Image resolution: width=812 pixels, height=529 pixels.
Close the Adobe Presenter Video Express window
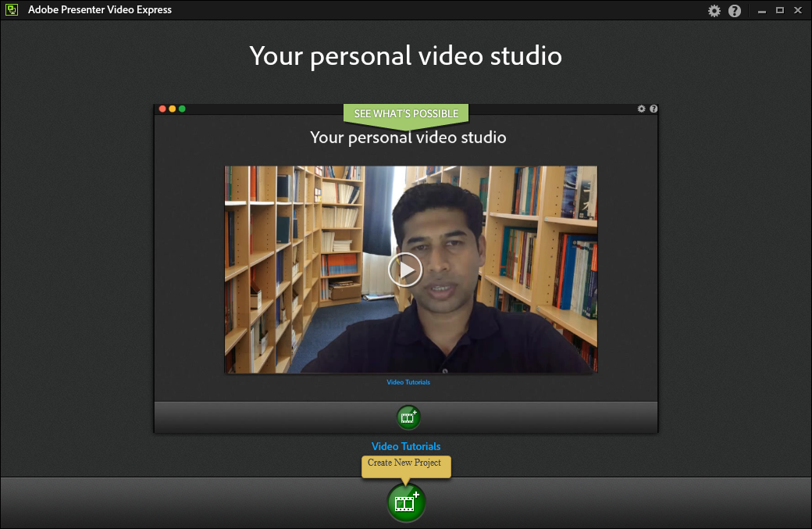click(x=798, y=11)
